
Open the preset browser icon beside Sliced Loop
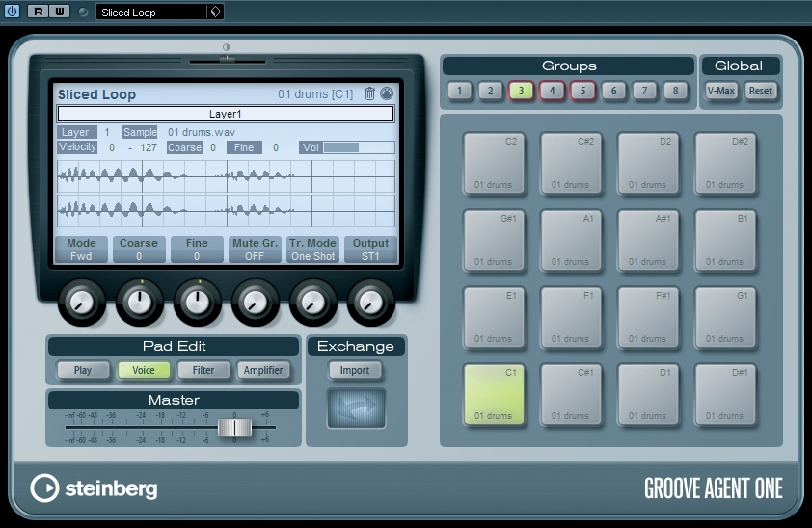pos(215,12)
